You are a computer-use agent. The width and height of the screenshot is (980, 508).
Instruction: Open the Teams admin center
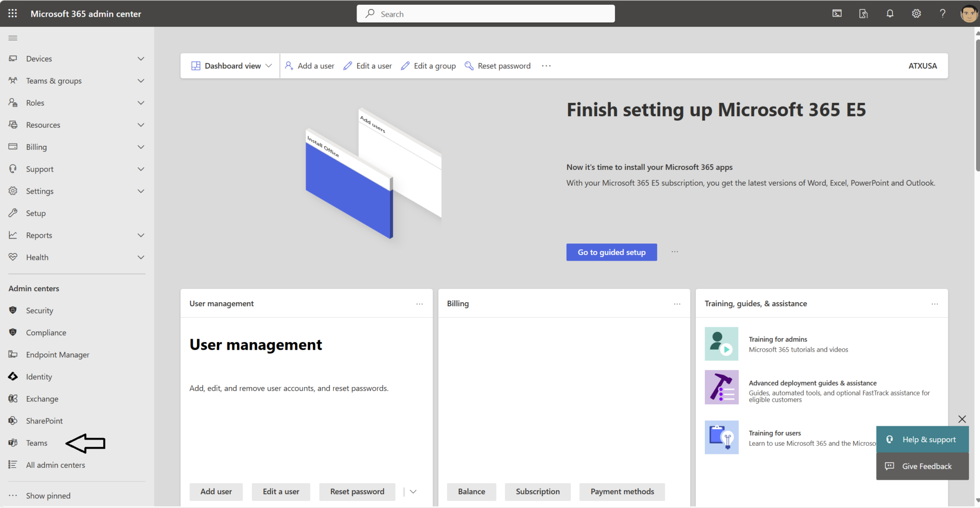37,443
